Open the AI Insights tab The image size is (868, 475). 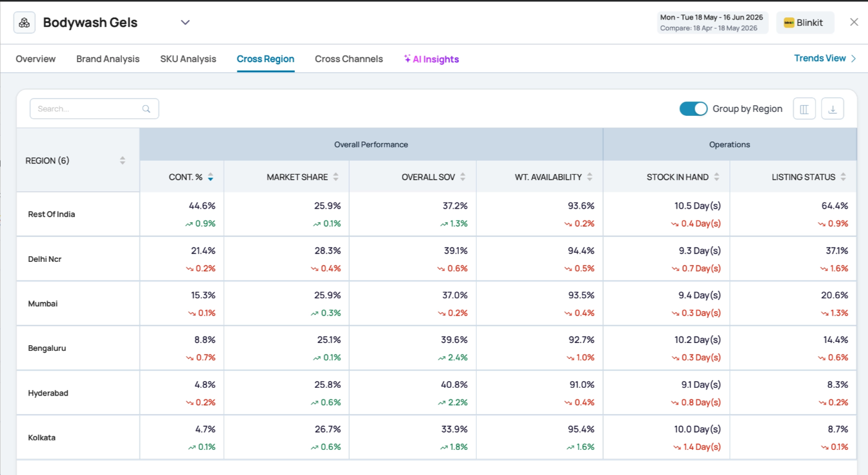pos(431,59)
